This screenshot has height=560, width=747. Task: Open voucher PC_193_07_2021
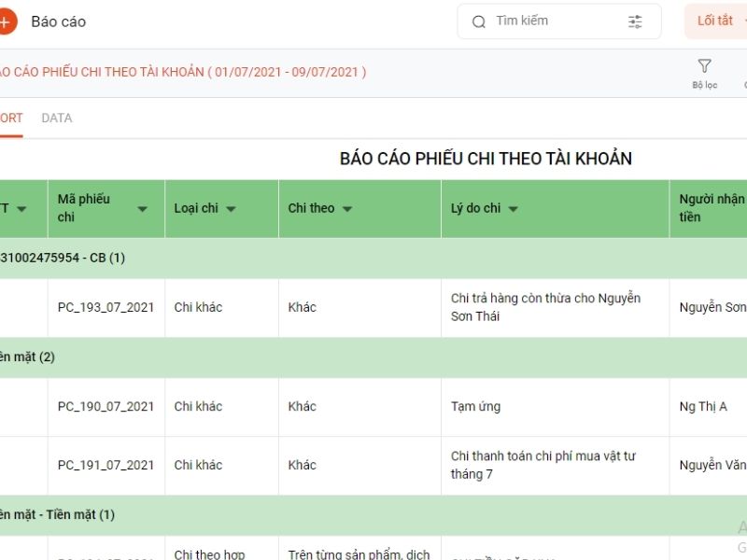click(x=106, y=308)
